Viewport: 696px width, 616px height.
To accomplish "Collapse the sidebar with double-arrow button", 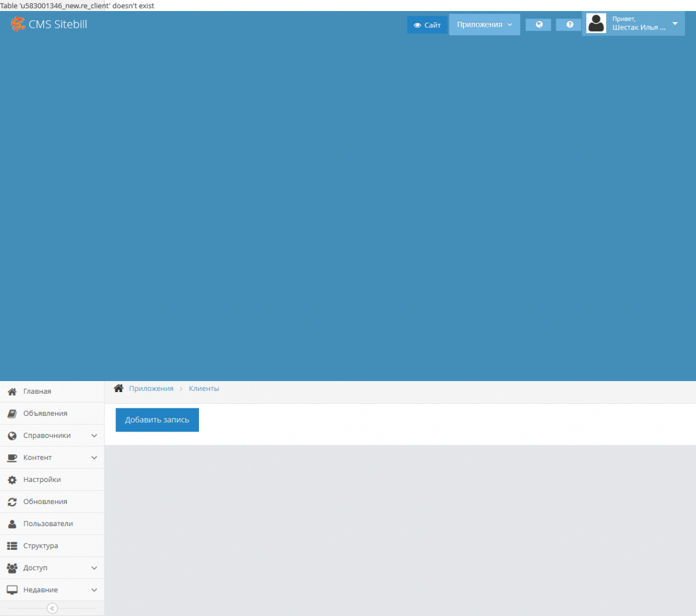I will (52, 608).
